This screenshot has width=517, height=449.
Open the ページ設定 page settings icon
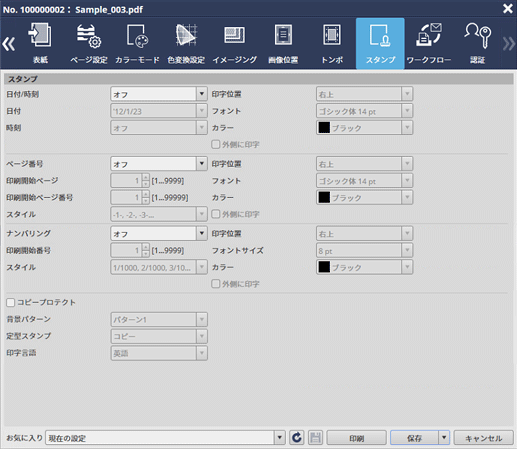coord(89,43)
